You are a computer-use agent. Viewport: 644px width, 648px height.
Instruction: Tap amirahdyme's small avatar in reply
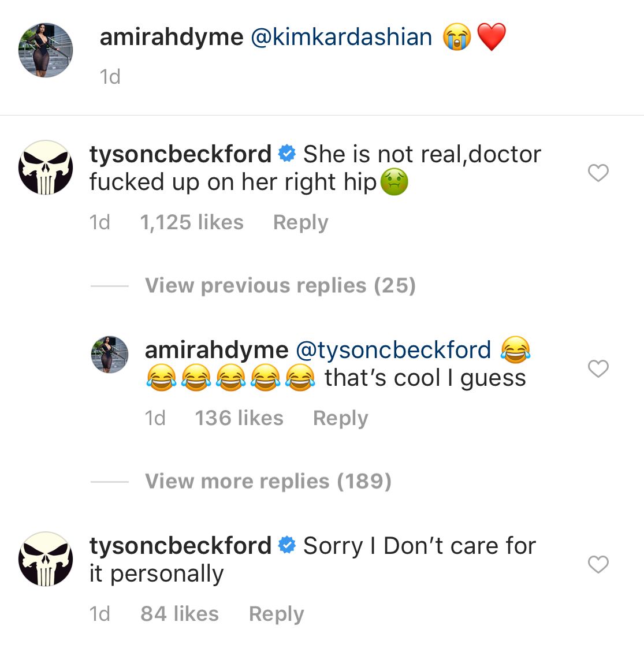click(x=110, y=354)
